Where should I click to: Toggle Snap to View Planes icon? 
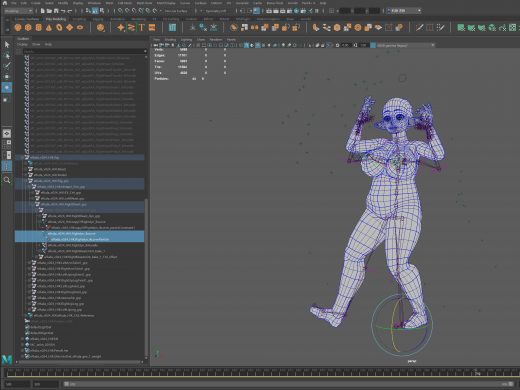click(148, 11)
